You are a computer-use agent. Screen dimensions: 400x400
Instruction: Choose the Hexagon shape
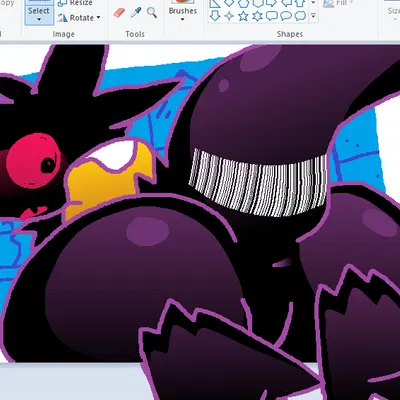[x=257, y=3]
